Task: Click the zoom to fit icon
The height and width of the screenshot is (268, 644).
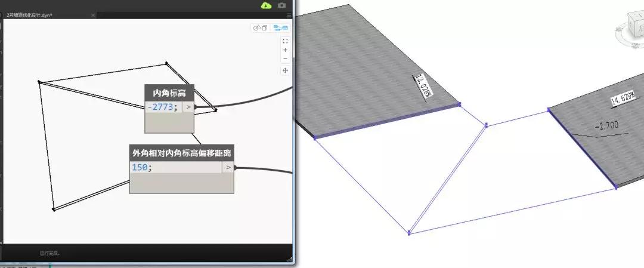Action: pos(285,41)
